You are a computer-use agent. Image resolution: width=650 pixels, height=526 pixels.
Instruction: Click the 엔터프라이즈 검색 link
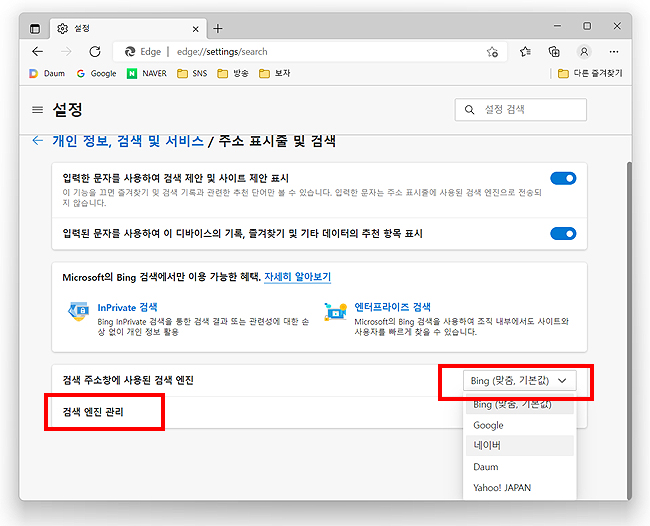392,307
